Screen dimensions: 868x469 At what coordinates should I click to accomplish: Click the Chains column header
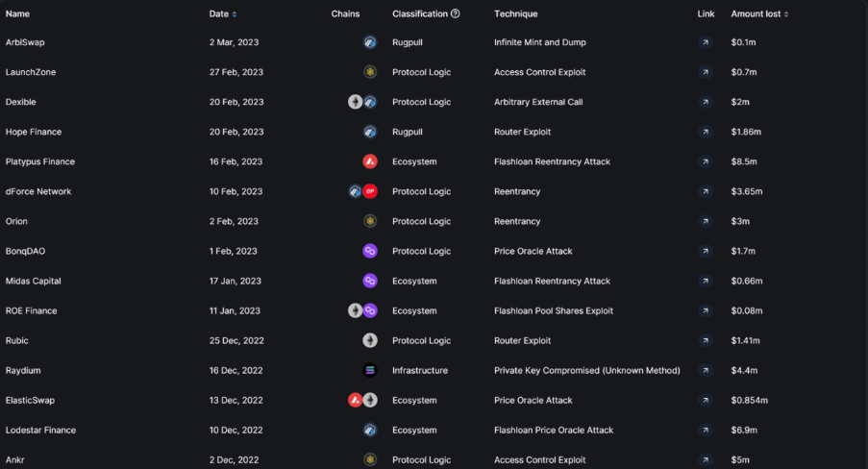pos(345,13)
